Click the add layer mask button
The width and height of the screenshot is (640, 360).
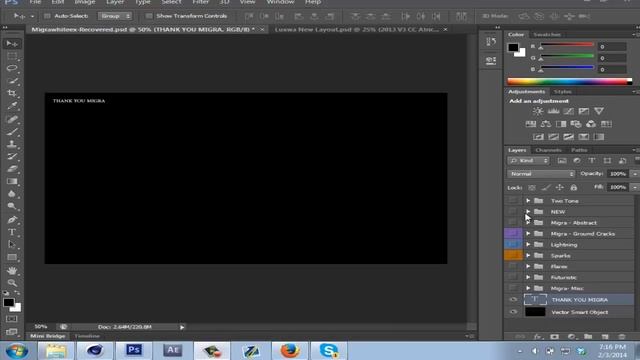point(554,337)
